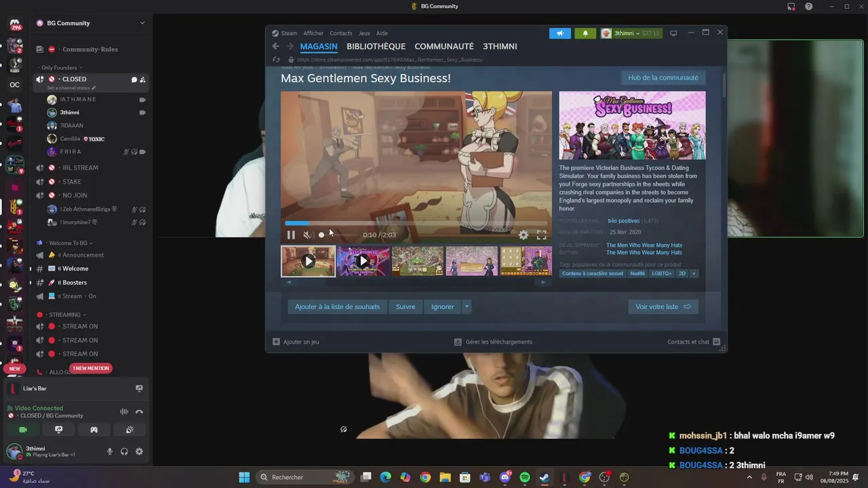
Task: Unmute the Steam trailer audio
Action: click(307, 235)
